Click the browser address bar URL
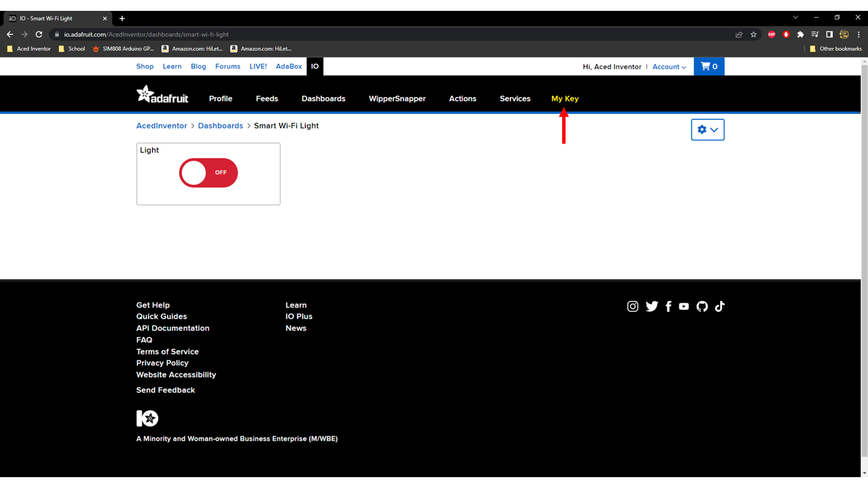This screenshot has height=488, width=868. [x=146, y=35]
